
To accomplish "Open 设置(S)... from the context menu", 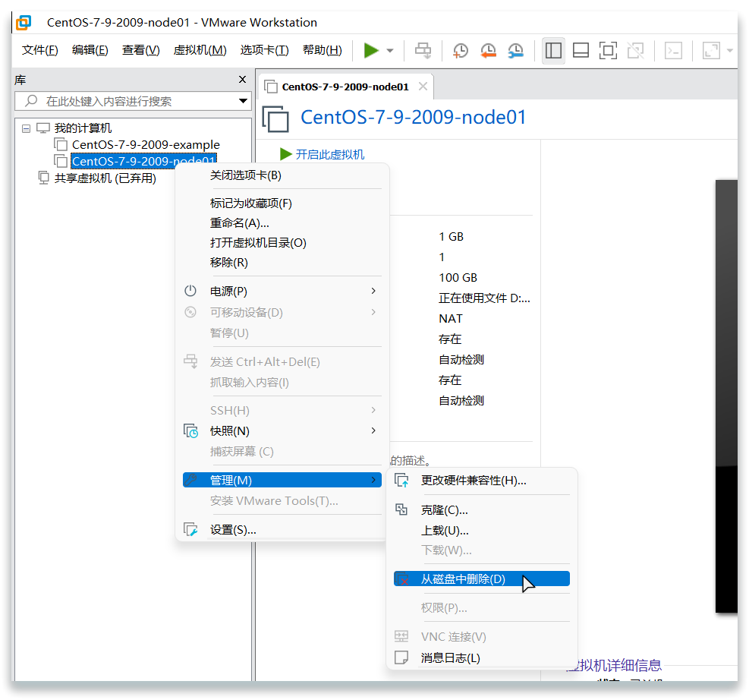I will (x=282, y=530).
